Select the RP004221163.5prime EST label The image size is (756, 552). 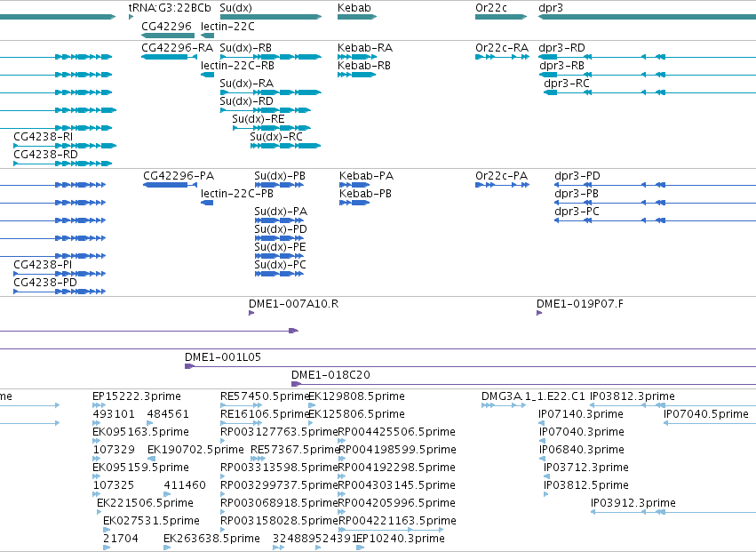(x=397, y=521)
